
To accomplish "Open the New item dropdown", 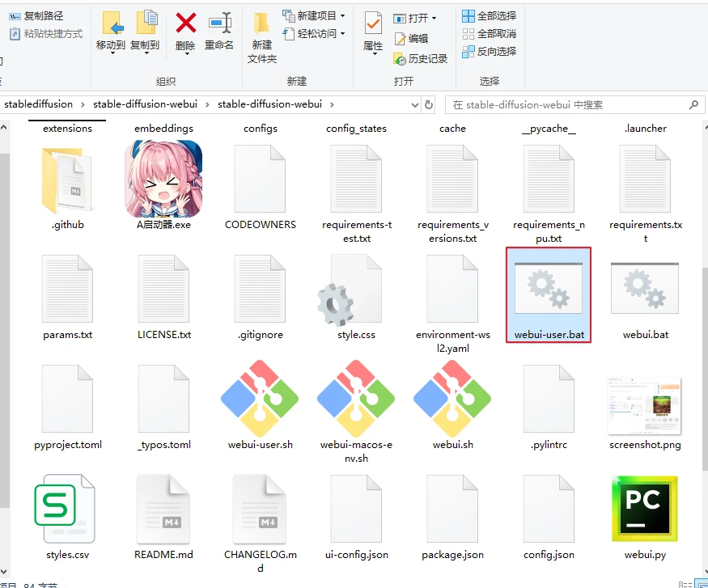I will (x=314, y=16).
